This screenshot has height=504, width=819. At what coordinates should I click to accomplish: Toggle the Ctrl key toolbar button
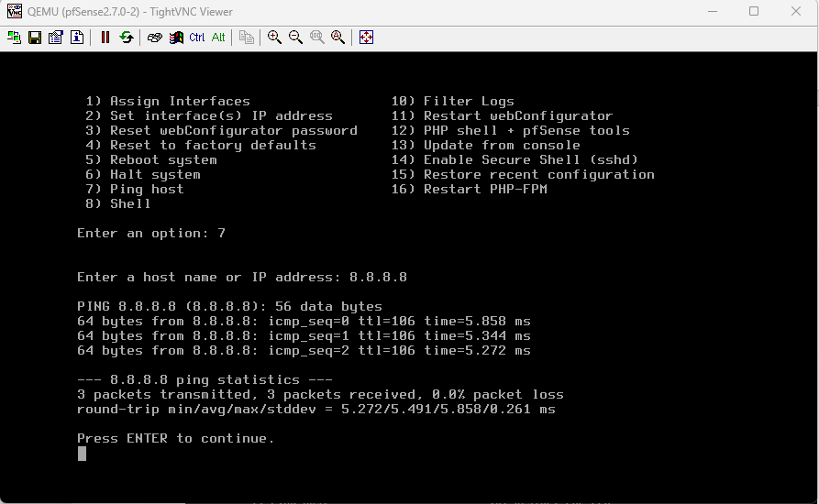(197, 37)
